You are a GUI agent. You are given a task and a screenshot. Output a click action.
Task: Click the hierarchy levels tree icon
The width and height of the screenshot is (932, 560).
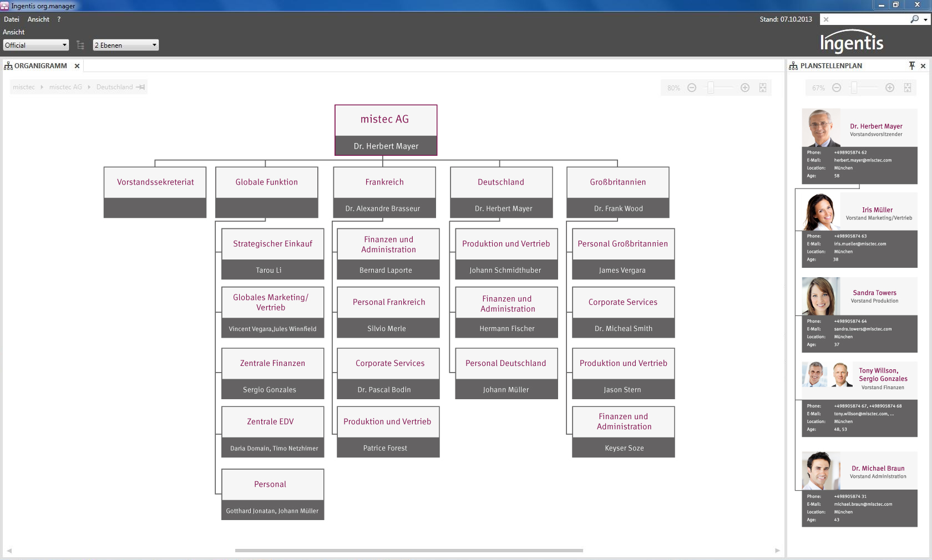point(80,45)
